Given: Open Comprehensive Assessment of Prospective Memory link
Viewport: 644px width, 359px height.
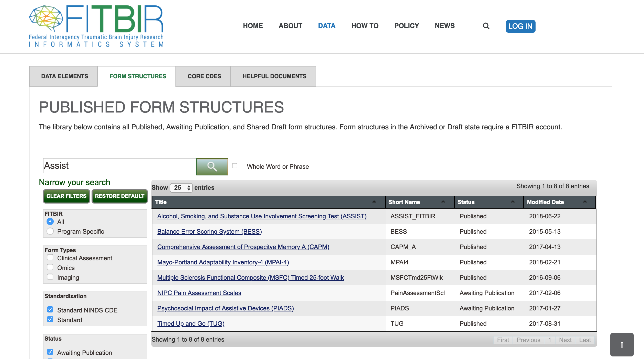Looking at the screenshot, I should click(x=243, y=247).
